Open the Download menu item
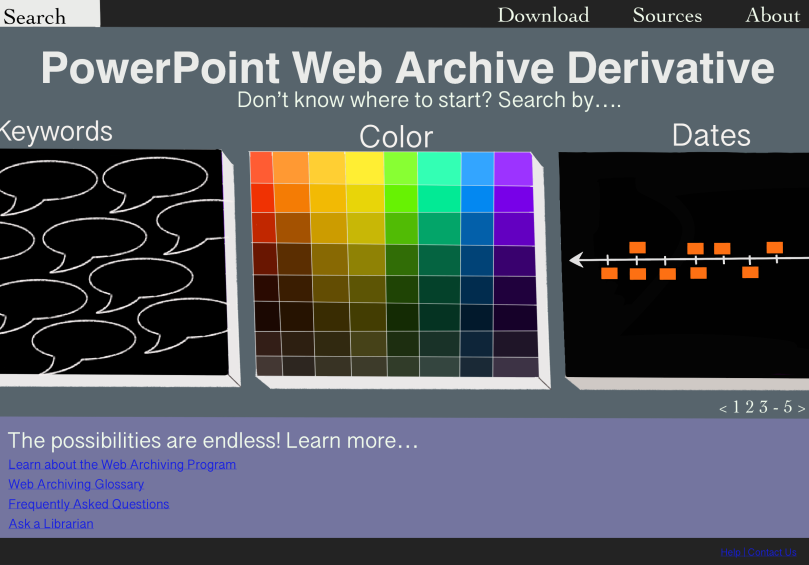The width and height of the screenshot is (809, 565). [x=543, y=15]
